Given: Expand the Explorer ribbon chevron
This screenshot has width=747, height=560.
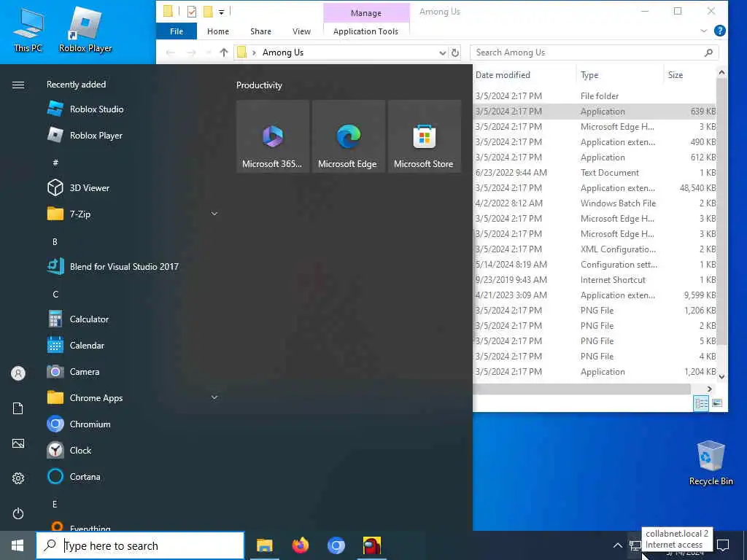Looking at the screenshot, I should click(704, 31).
